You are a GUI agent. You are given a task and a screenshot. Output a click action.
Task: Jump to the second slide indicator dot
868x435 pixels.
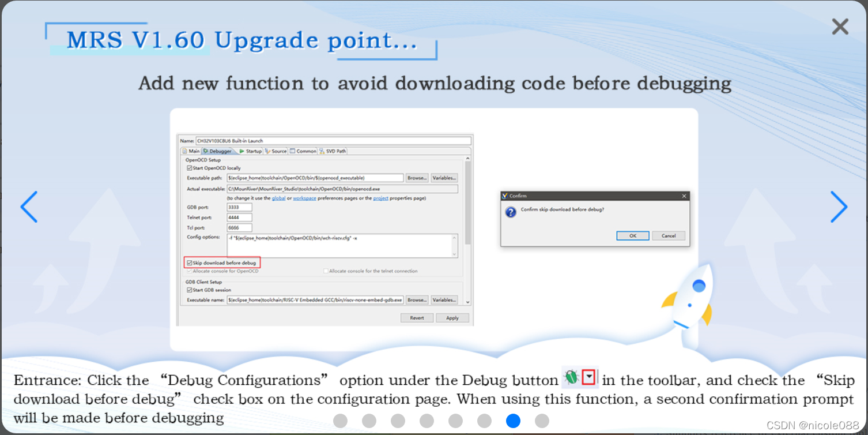369,421
